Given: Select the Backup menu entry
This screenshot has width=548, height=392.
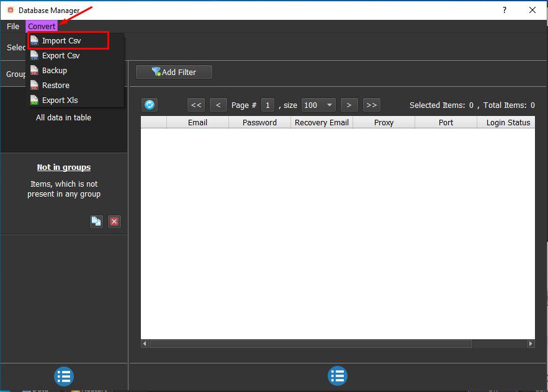Looking at the screenshot, I should click(75, 70).
